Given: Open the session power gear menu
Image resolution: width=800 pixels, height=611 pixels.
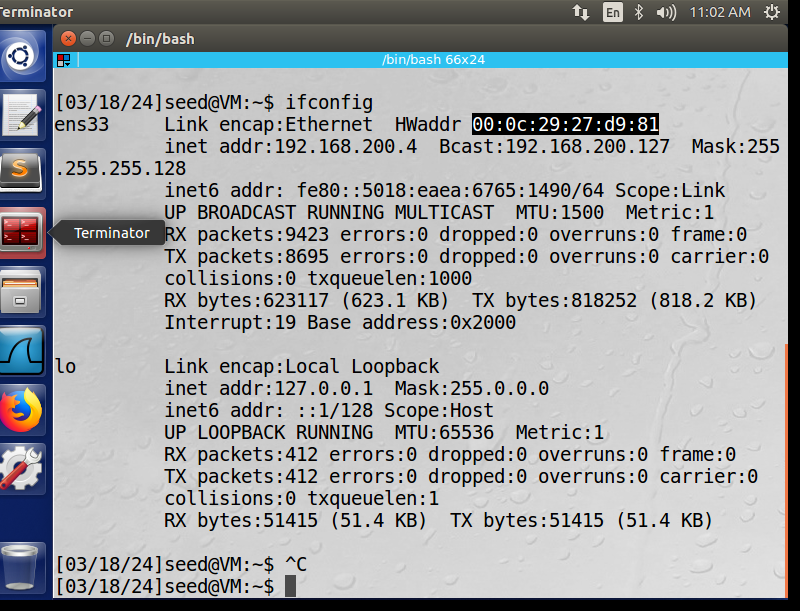Looking at the screenshot, I should pyautogui.click(x=772, y=12).
